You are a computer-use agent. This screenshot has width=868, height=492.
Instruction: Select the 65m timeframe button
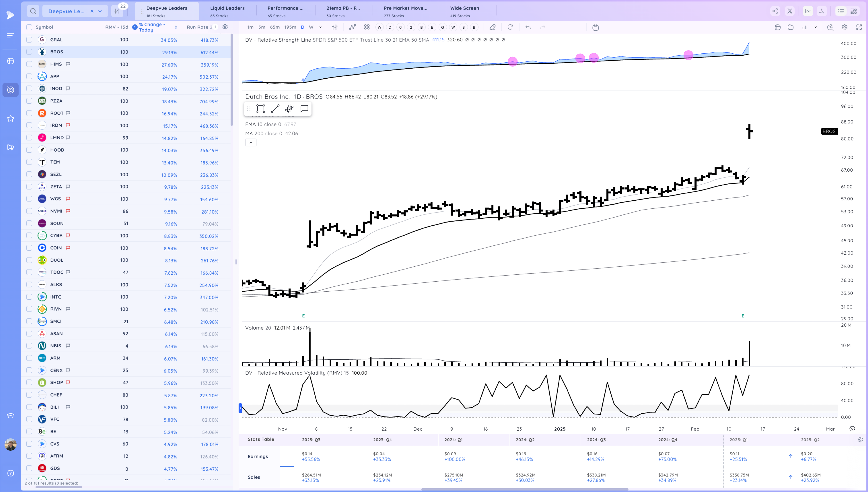coord(275,27)
